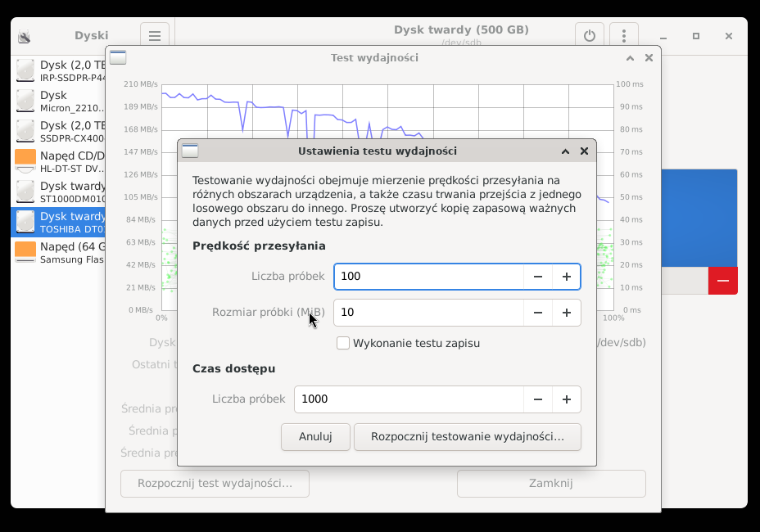Select the Samsung Flash drive icon
Image resolution: width=760 pixels, height=532 pixels.
[x=25, y=252]
